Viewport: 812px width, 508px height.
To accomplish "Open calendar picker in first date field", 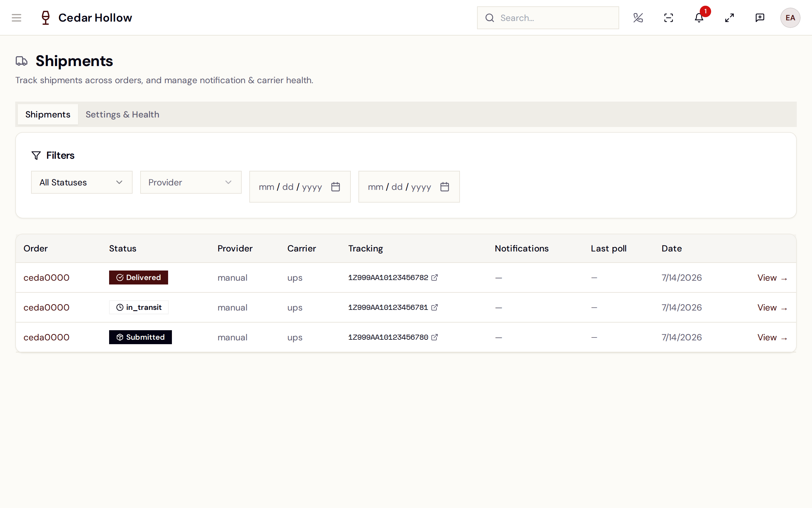I will click(335, 187).
